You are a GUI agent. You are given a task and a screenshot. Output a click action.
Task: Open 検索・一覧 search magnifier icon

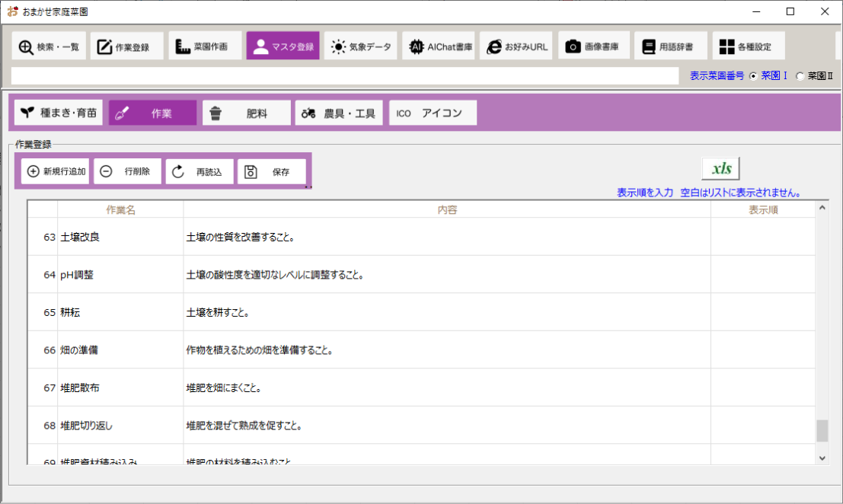[x=48, y=46]
